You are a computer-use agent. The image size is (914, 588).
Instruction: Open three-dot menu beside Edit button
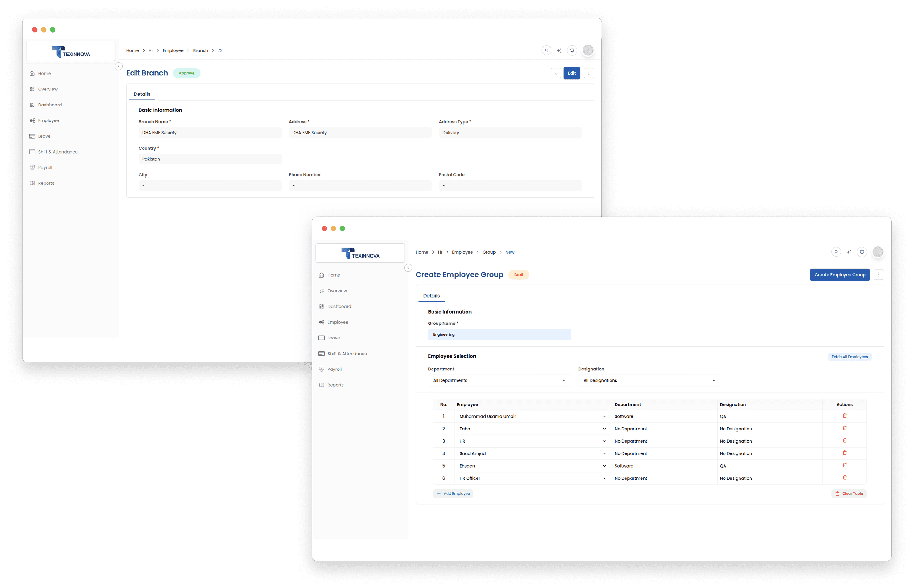(x=589, y=73)
